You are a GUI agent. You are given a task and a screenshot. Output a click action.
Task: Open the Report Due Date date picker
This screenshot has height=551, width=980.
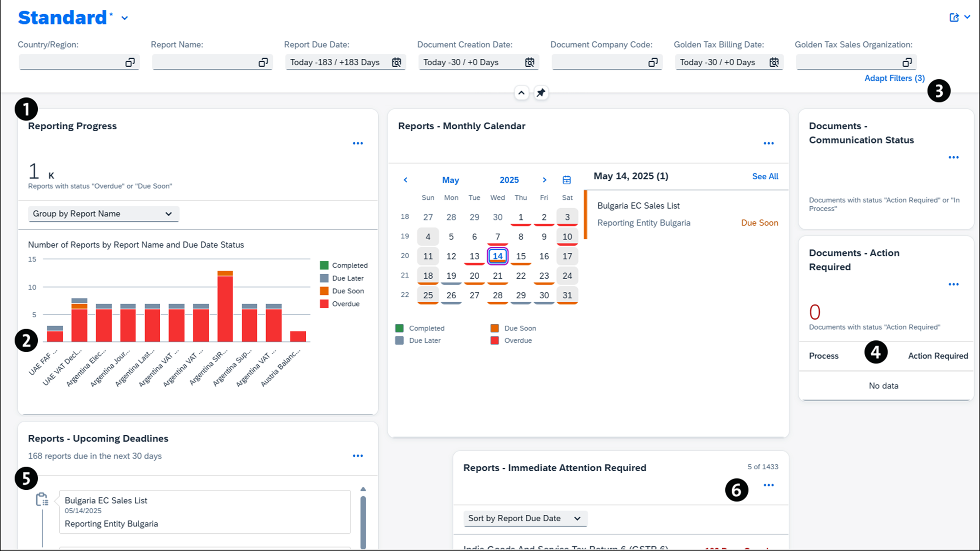click(x=397, y=62)
